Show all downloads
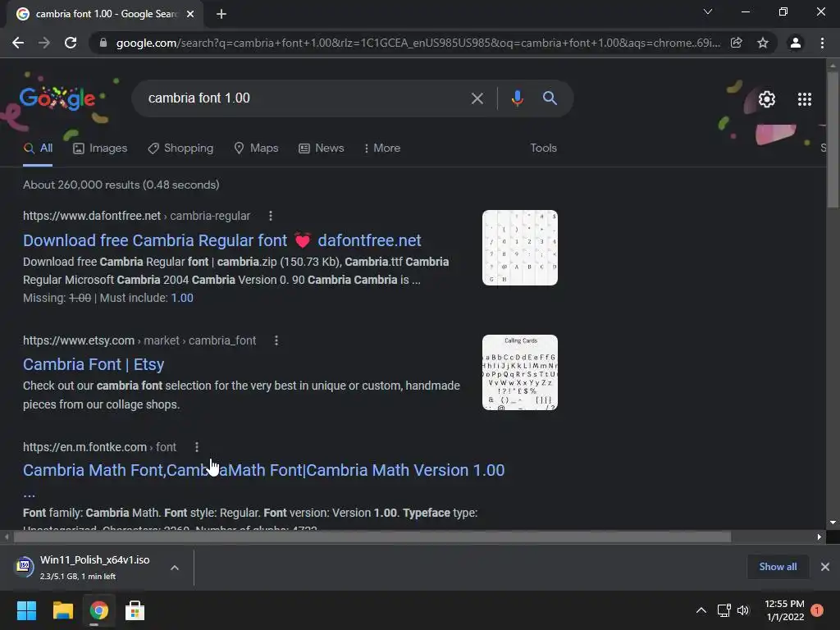This screenshot has height=630, width=840. (778, 567)
